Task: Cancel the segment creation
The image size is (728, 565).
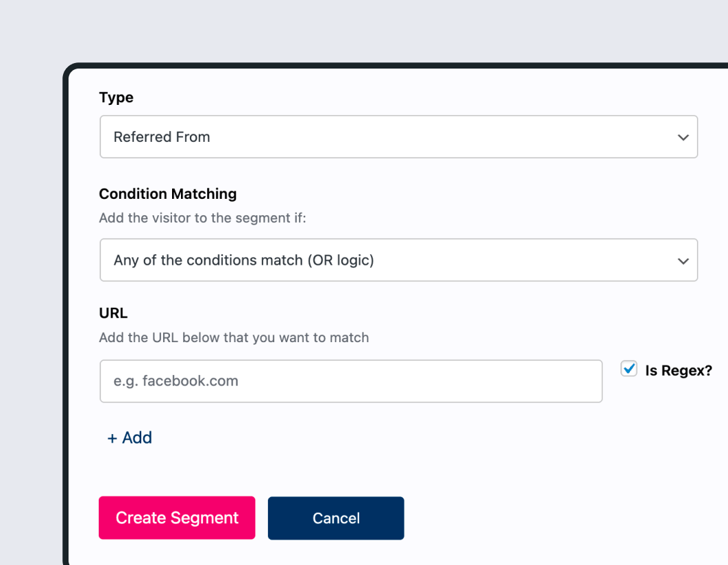Action: (335, 518)
